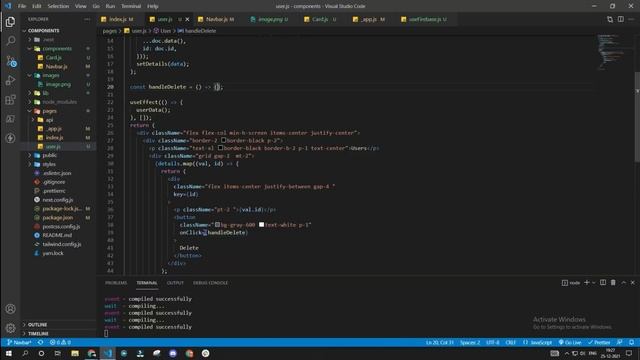Open the Extensions view
640x360 pixels.
coord(11,100)
